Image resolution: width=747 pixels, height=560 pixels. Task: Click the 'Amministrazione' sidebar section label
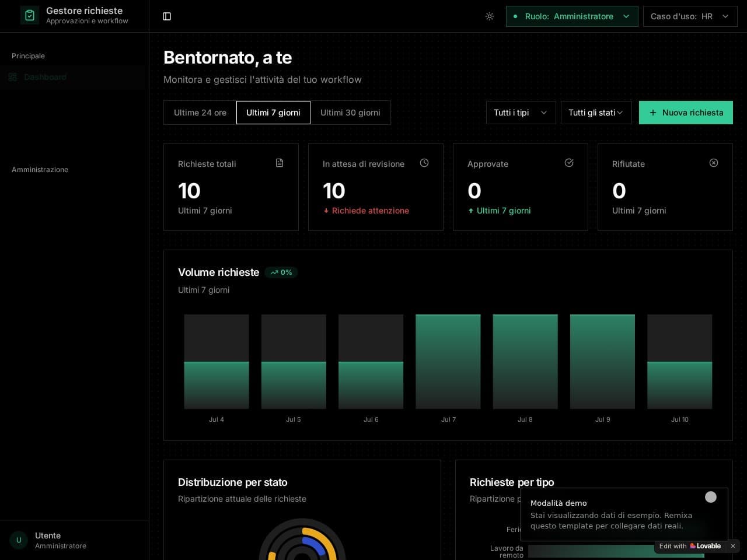pos(40,170)
